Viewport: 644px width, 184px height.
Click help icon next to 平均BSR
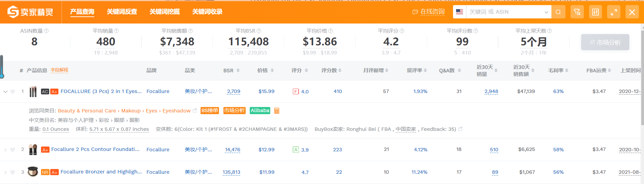259,31
